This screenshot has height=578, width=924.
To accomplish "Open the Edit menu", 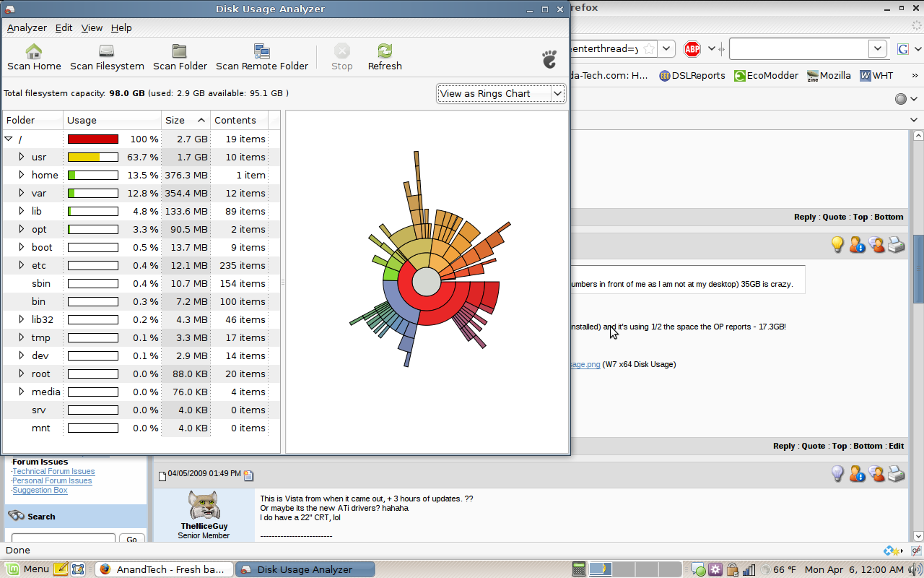I will tap(64, 27).
